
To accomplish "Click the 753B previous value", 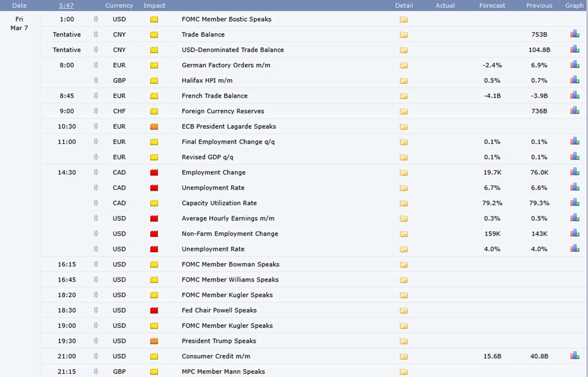I will pos(539,34).
